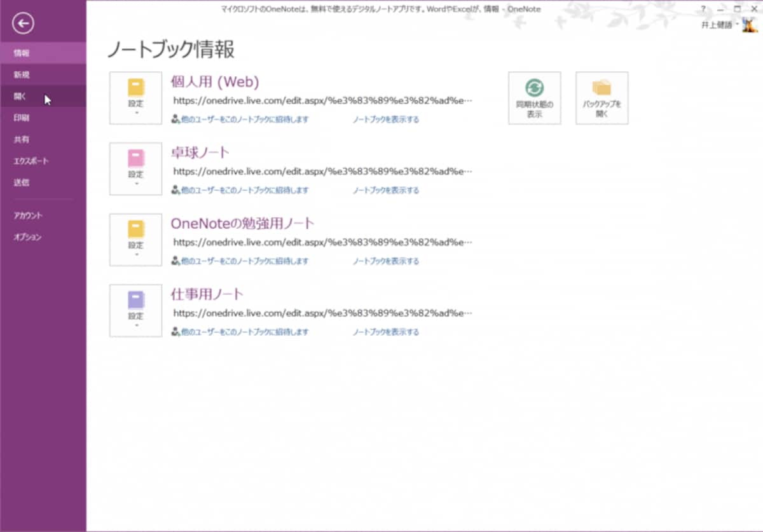This screenshot has height=532, width=763.
Task: Click the バックアップを開く button
Action: 601,98
